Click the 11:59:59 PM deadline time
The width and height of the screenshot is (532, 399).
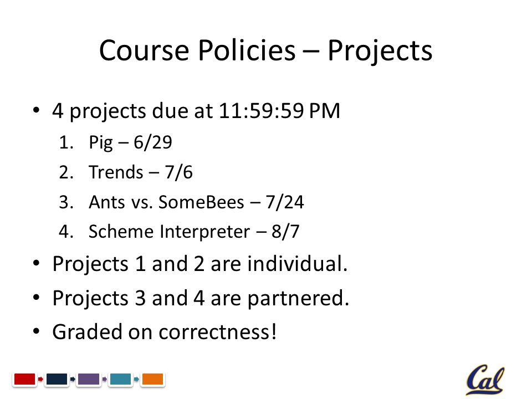coord(279,111)
